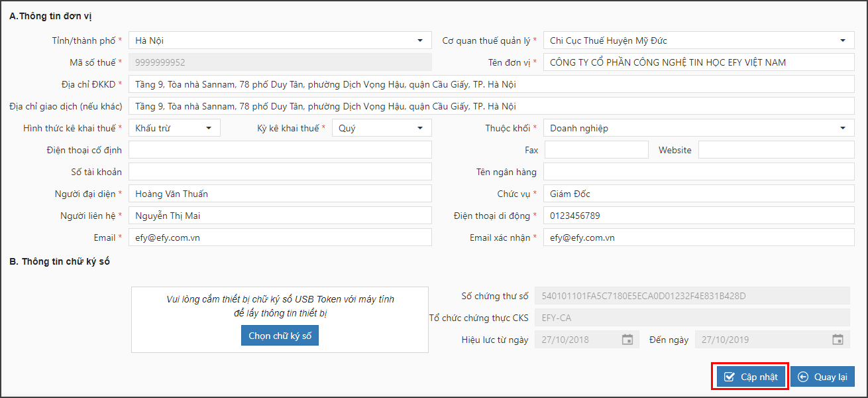Open the Kỳ kê khai thuế dropdown

[x=382, y=128]
